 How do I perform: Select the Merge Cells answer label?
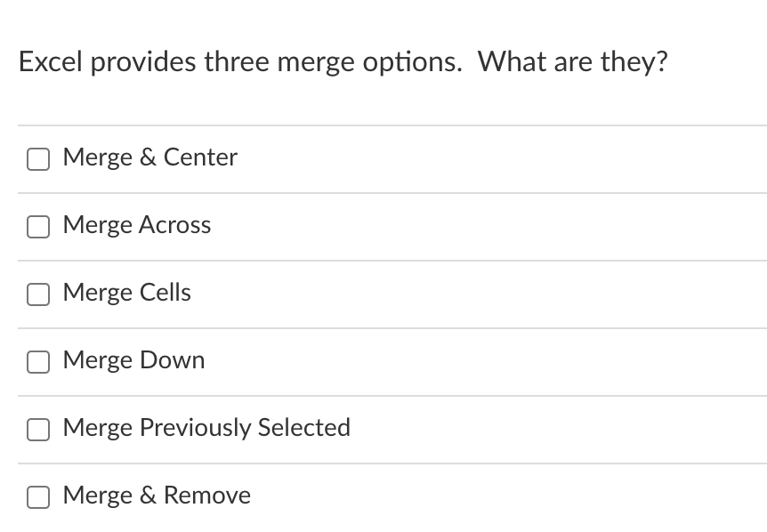pyautogui.click(x=126, y=293)
